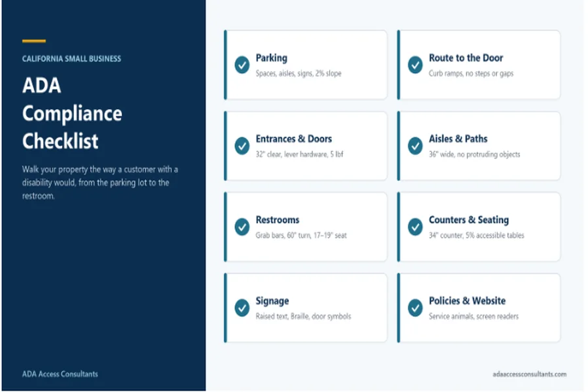Select the Counters & Seating heading
The image size is (588, 392).
point(468,220)
